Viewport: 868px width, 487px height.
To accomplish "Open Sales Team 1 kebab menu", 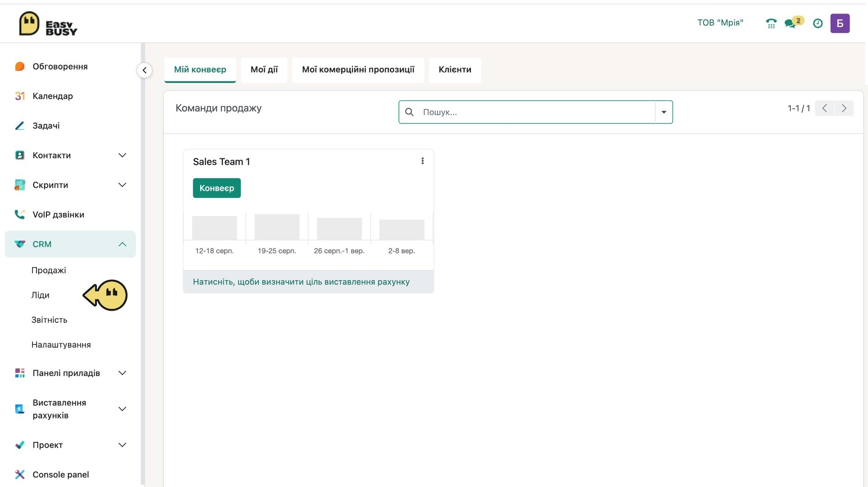I will (x=422, y=161).
